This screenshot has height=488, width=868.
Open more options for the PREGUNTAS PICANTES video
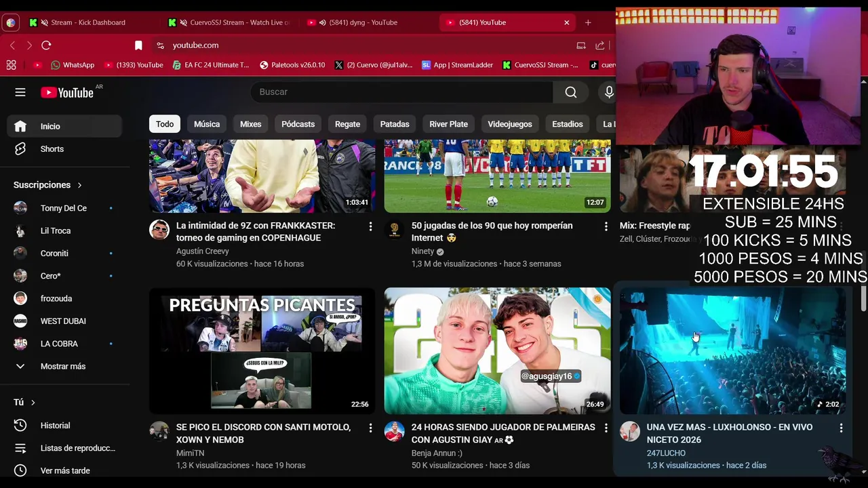[x=370, y=428]
